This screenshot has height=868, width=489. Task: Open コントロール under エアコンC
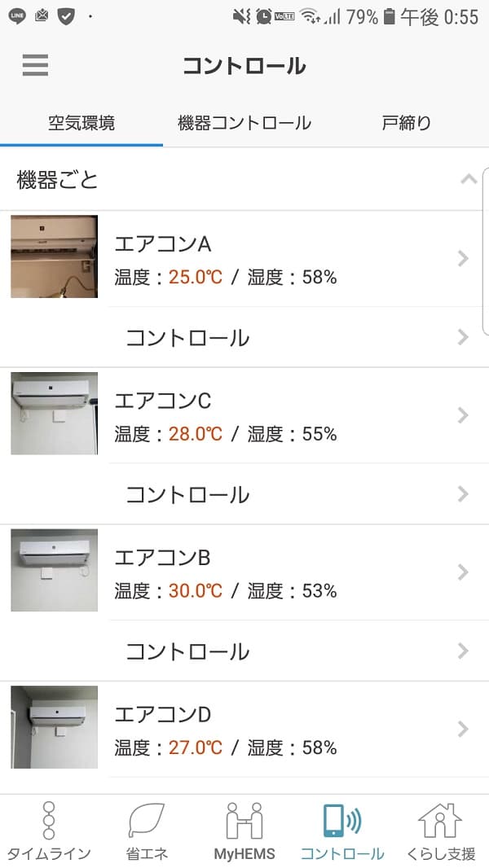[x=187, y=494]
